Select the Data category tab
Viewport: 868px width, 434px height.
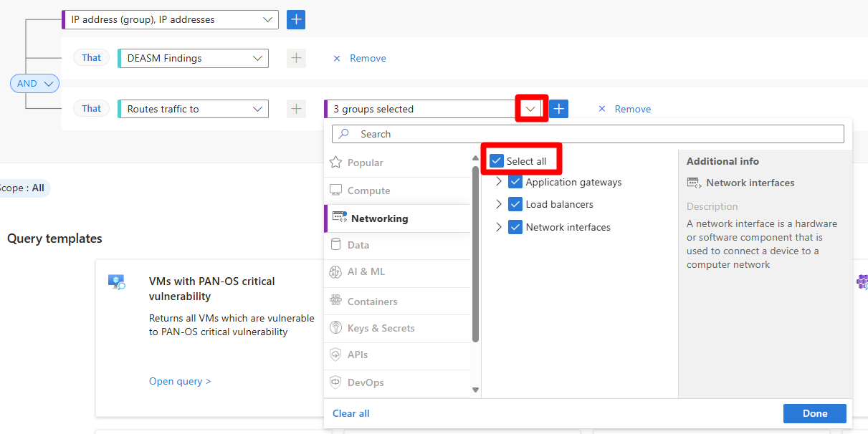tap(397, 245)
